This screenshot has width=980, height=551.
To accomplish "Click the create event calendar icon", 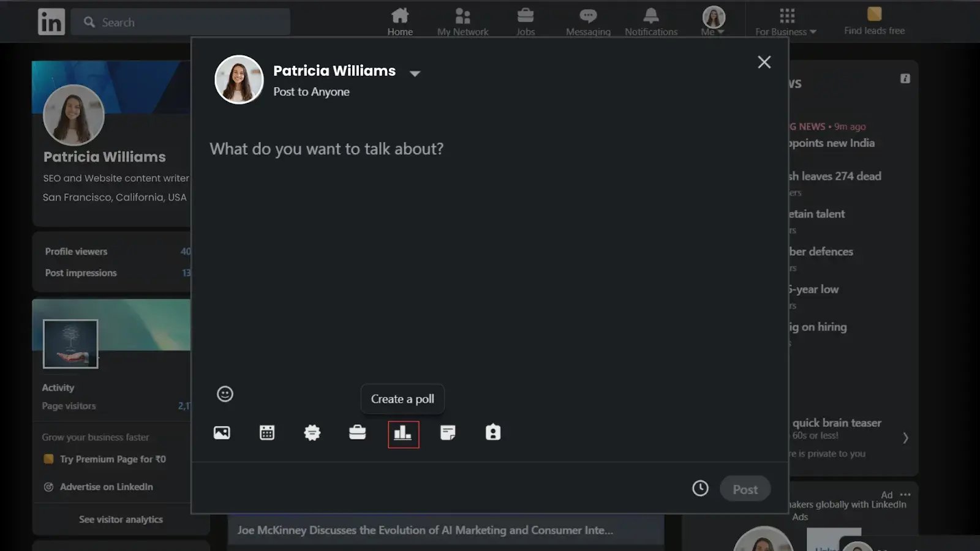I will (267, 433).
